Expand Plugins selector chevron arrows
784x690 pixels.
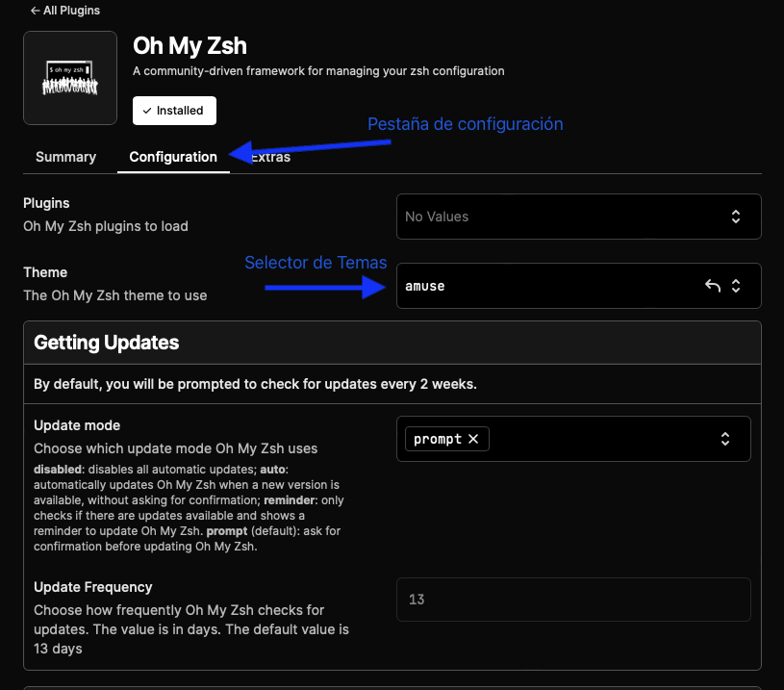(x=736, y=217)
